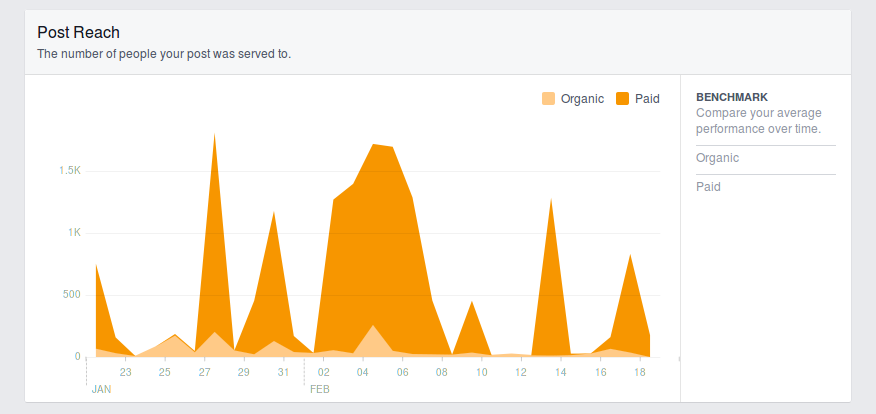
Task: Click the 23 date label on x-axis
Action: click(x=125, y=372)
